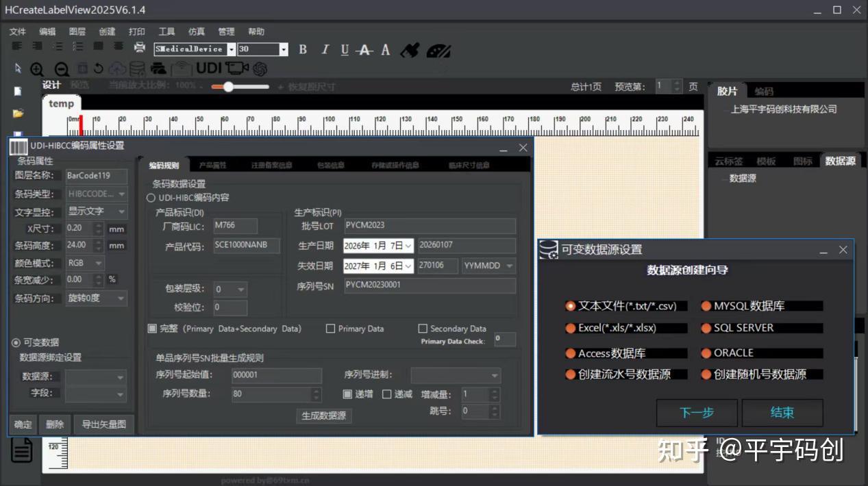Click the 序列号起始值 input field
This screenshot has width=868, height=486.
click(x=276, y=375)
